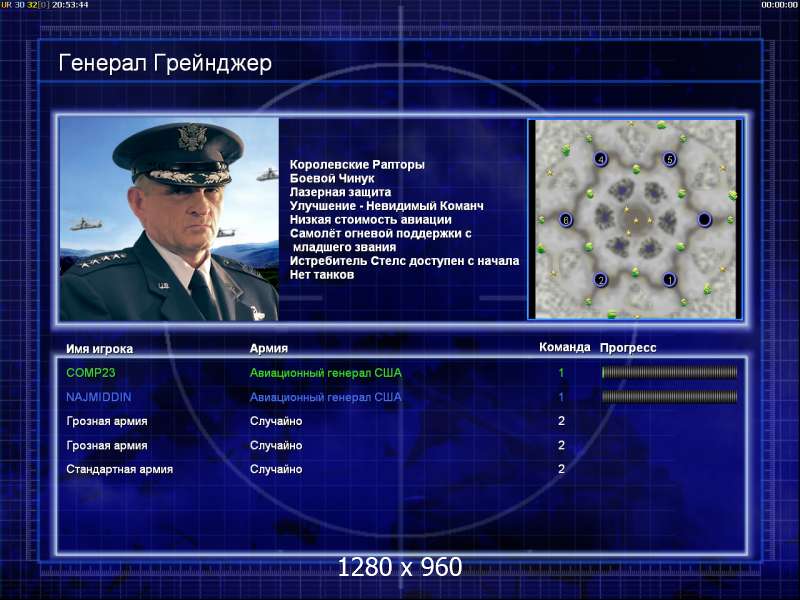Click "Улучшение - Невидимый Команч" line
This screenshot has width=800, height=600.
(386, 206)
